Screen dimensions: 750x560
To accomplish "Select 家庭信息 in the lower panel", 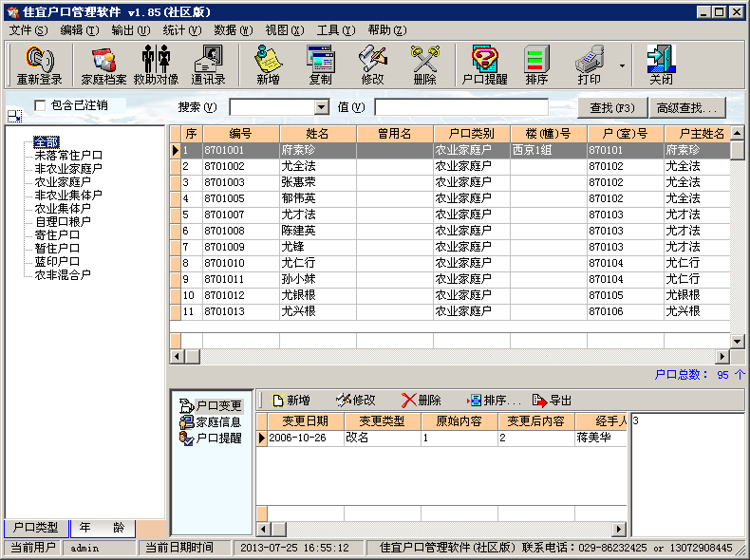I will point(217,421).
